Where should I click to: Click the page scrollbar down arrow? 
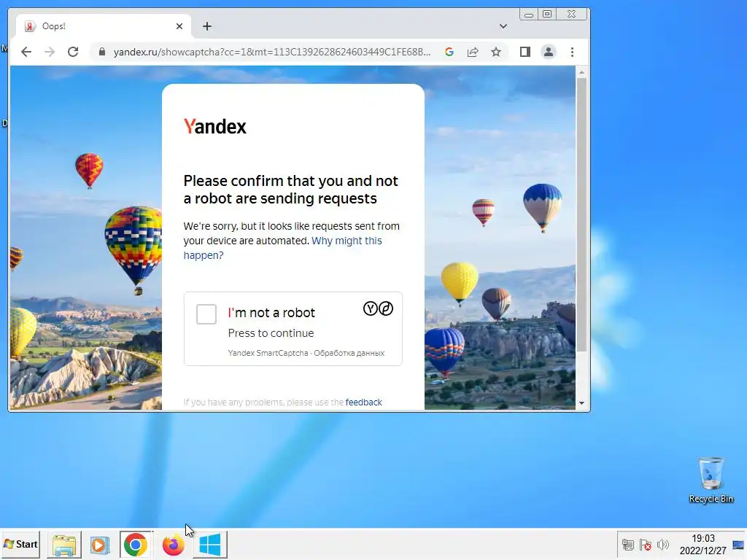click(581, 402)
